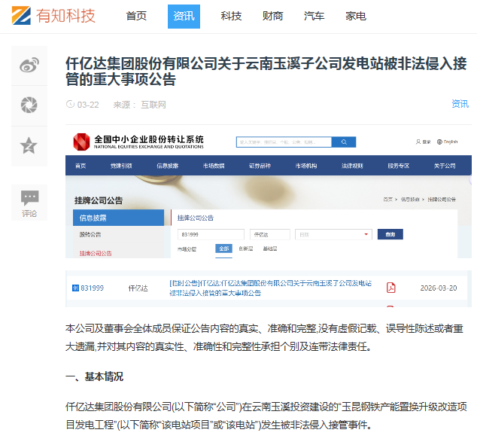Select the 创新层 filter

coord(246,248)
